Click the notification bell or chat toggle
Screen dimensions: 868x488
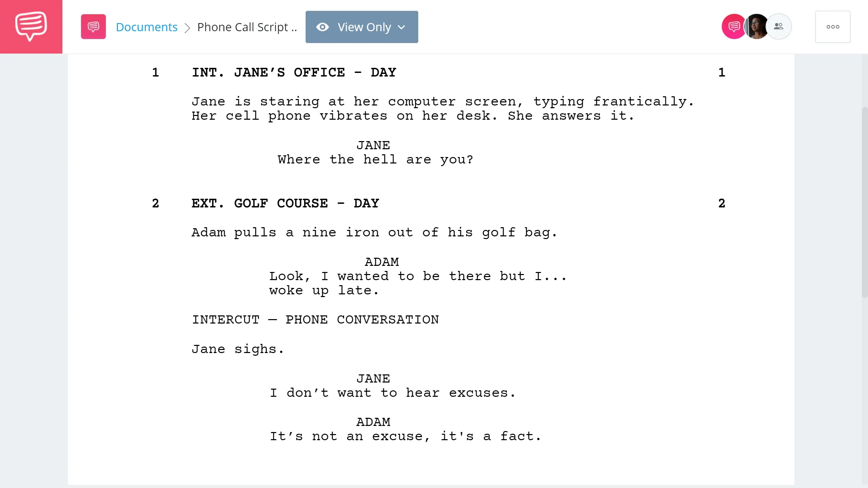(733, 27)
